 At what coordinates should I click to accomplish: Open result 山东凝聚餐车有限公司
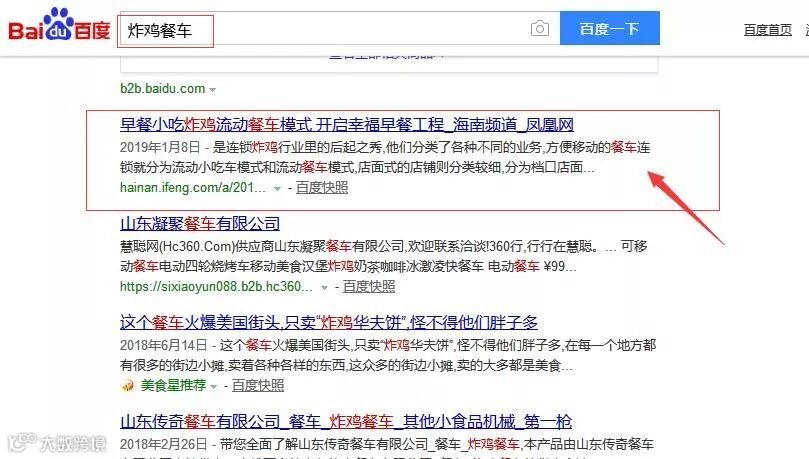pyautogui.click(x=200, y=224)
